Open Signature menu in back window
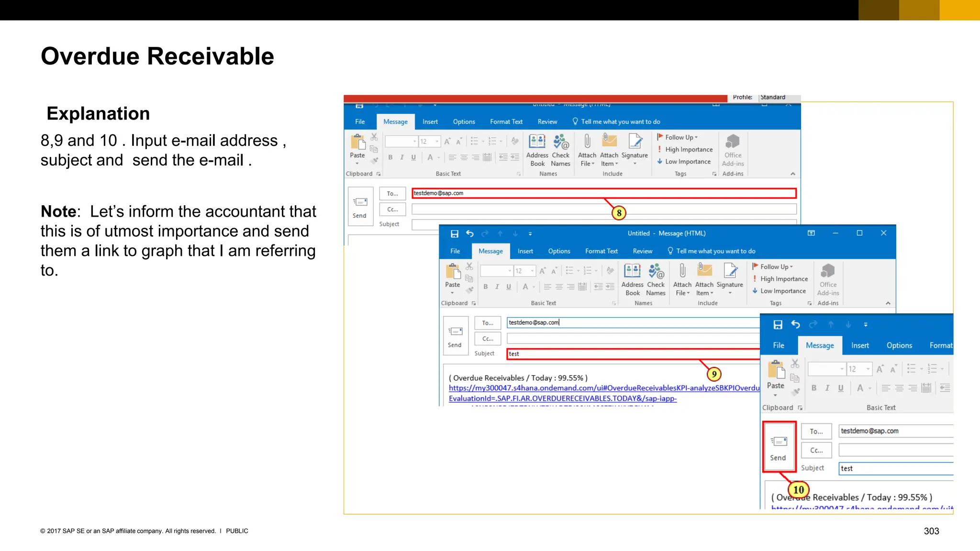 click(635, 150)
